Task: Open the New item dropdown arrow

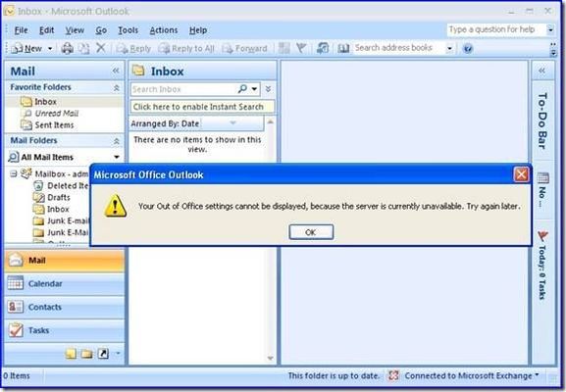Action: coord(50,48)
